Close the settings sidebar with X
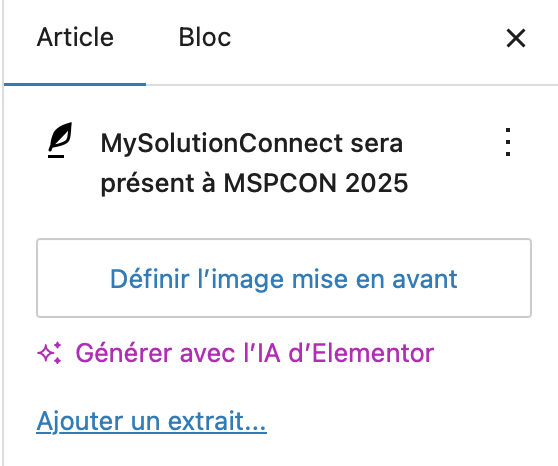Image resolution: width=558 pixels, height=466 pixels. [x=516, y=38]
